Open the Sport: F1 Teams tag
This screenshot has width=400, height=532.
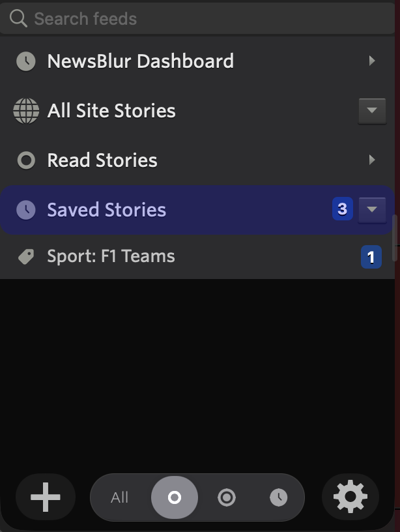point(111,257)
